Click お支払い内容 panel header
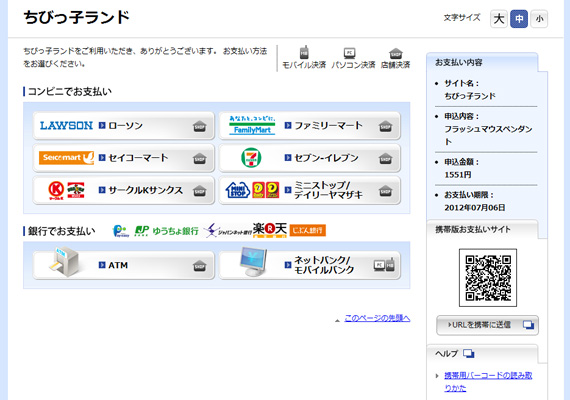The width and height of the screenshot is (570, 400). (x=459, y=63)
